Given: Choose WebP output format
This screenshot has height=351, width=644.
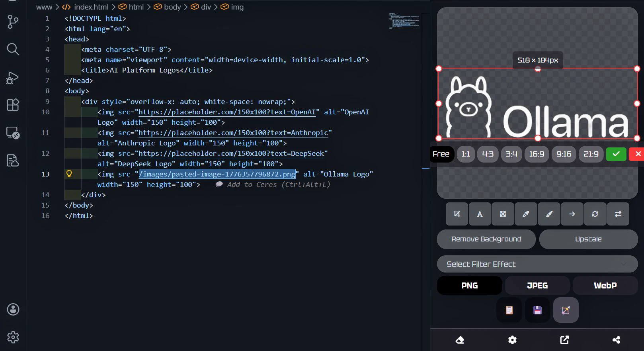Looking at the screenshot, I should (x=605, y=285).
